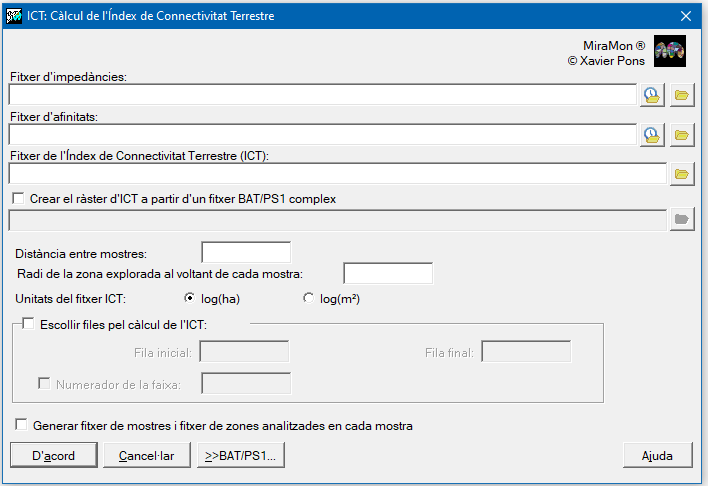Click the ICT window title bar icon
The height and width of the screenshot is (486, 708).
[x=14, y=16]
